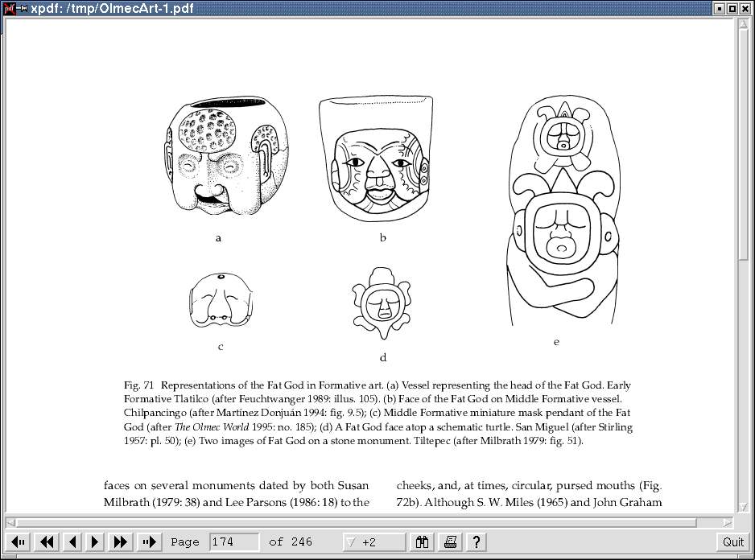
Task: Click figure e stone monument drawing
Action: [x=564, y=210]
